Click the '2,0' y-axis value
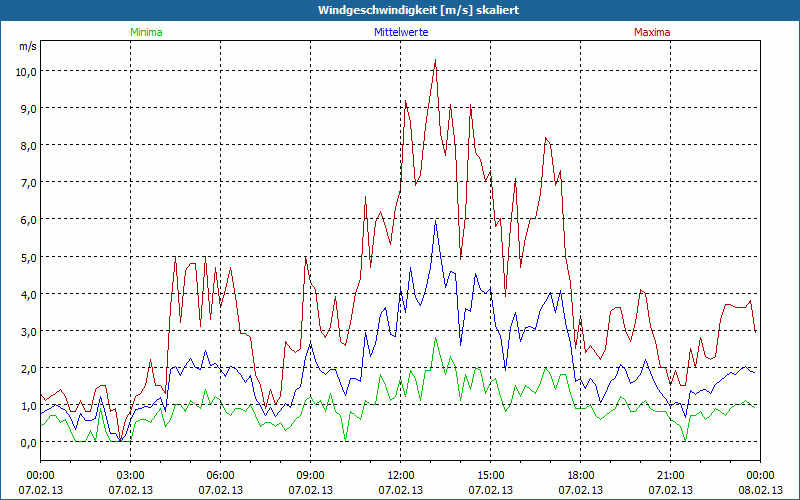This screenshot has height=500, width=800. pyautogui.click(x=29, y=368)
